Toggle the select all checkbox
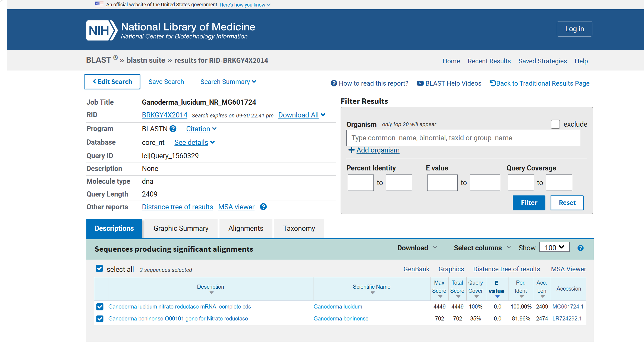Screen dimensions: 644x355 click(99, 269)
